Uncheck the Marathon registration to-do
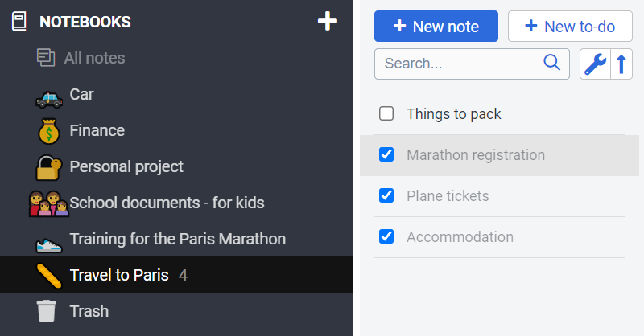Image resolution: width=644 pixels, height=336 pixels. 386,154
